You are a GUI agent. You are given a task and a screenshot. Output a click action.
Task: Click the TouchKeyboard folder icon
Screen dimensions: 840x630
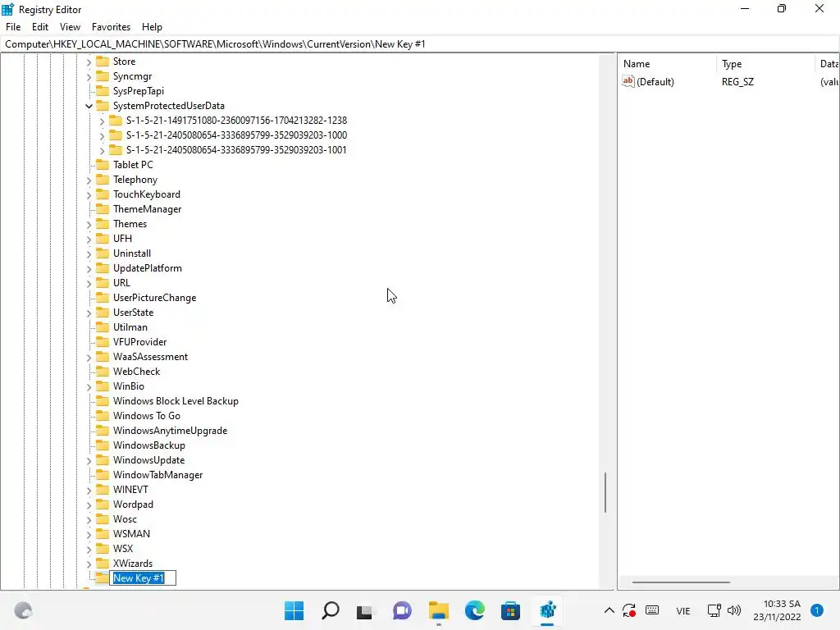103,194
